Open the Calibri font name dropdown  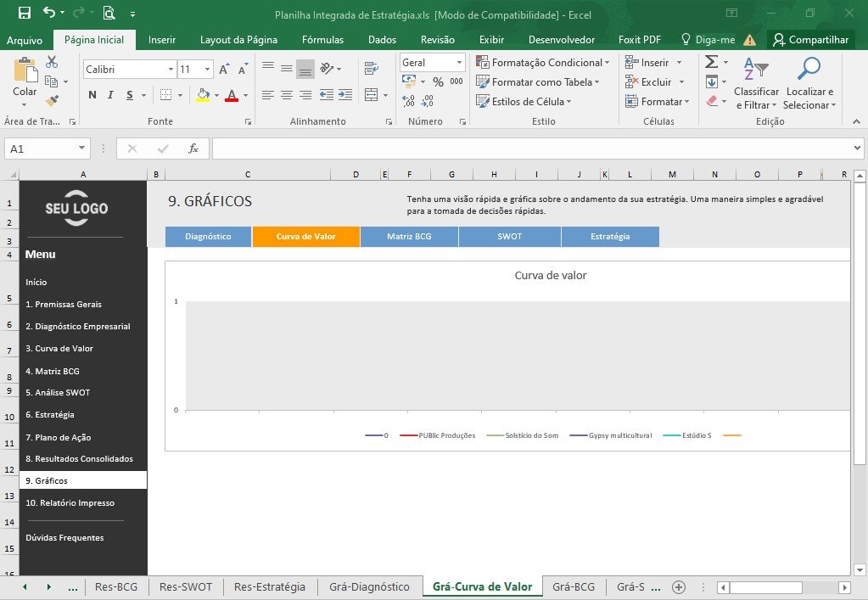point(171,70)
